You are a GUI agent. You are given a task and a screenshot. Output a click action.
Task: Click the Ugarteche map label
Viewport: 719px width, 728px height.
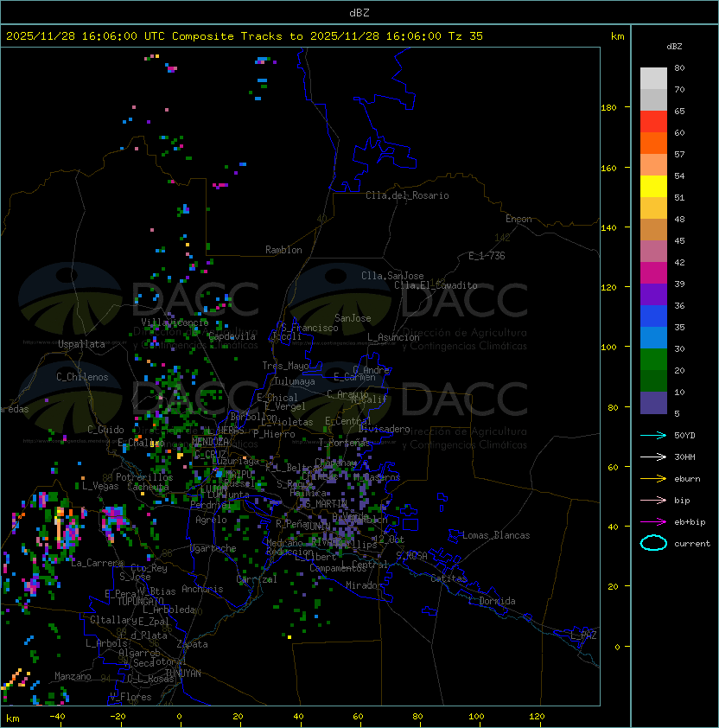(x=213, y=548)
